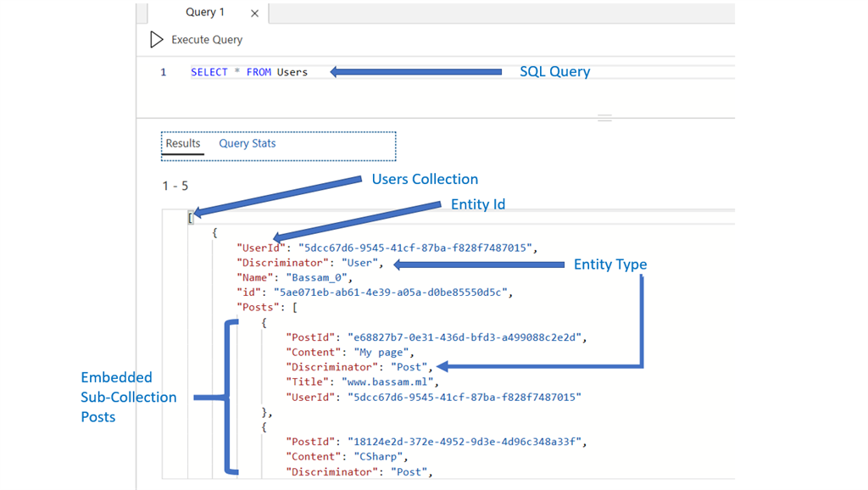Click the opening bracket of the results array
This screenshot has width=868, height=490.
191,217
